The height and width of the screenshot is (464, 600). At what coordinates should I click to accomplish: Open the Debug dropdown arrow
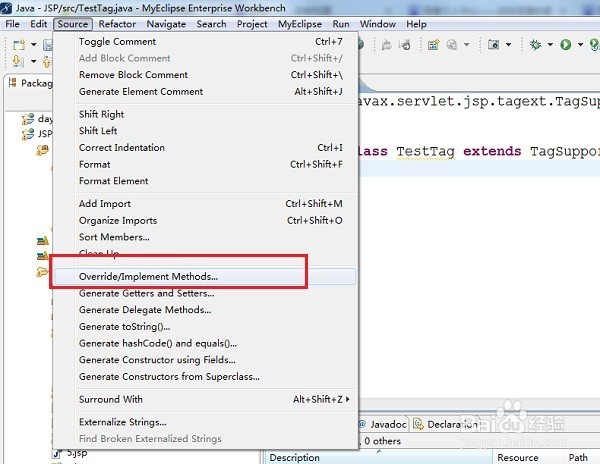tap(550, 45)
